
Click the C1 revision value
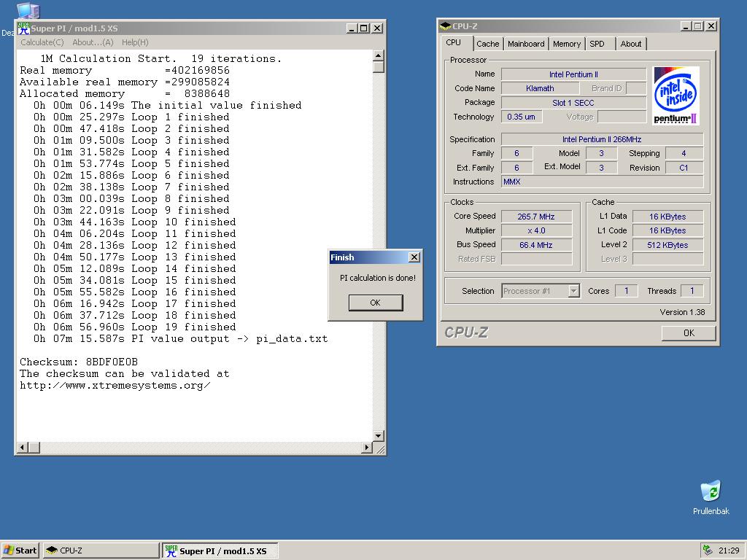click(x=684, y=168)
